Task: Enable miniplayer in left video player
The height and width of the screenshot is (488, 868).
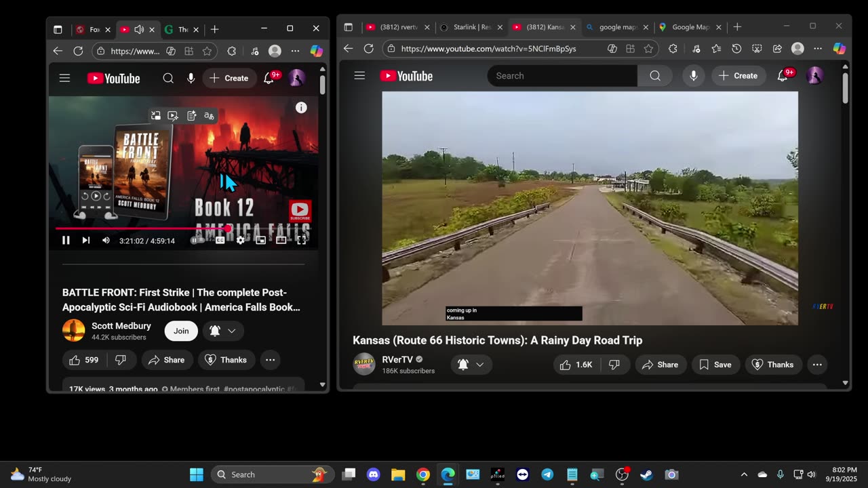Action: (x=260, y=240)
